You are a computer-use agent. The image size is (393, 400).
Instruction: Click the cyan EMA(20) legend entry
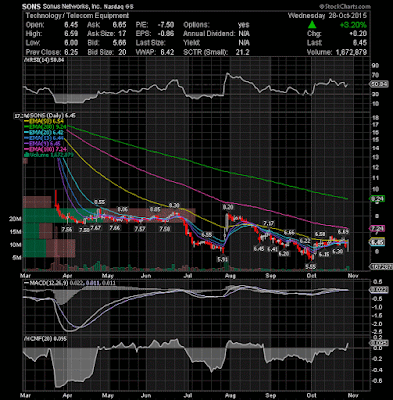43,132
